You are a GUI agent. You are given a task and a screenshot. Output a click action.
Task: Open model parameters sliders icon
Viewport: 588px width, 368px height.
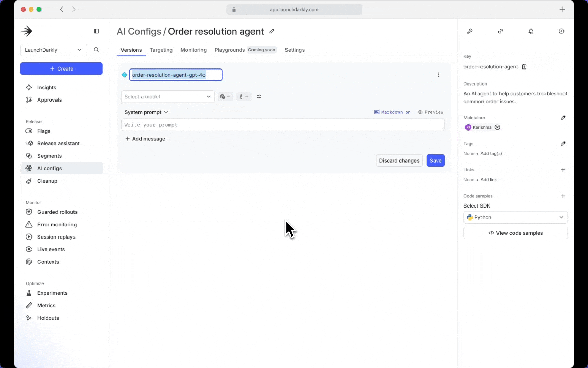pyautogui.click(x=259, y=97)
